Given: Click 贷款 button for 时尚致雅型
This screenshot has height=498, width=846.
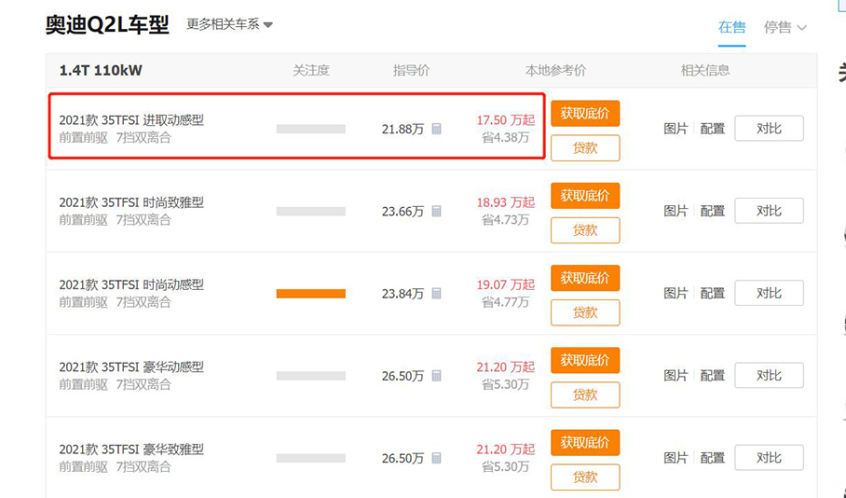Looking at the screenshot, I should 585,230.
